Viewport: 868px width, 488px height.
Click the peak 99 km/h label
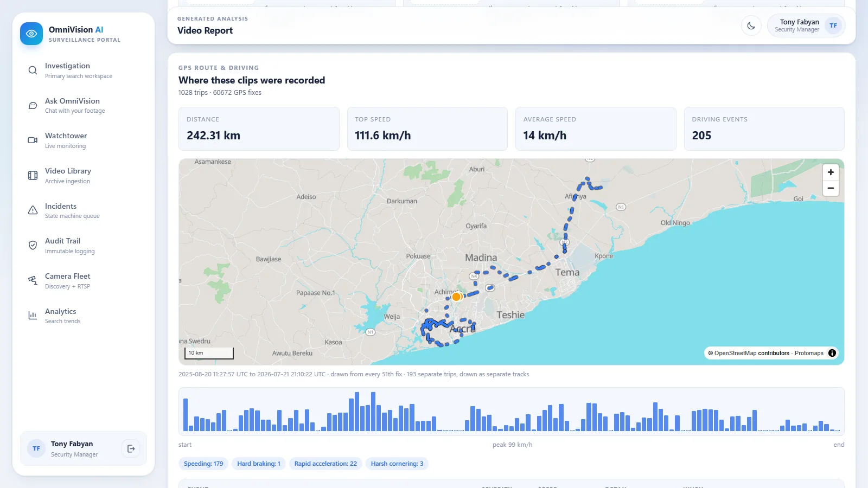point(512,445)
